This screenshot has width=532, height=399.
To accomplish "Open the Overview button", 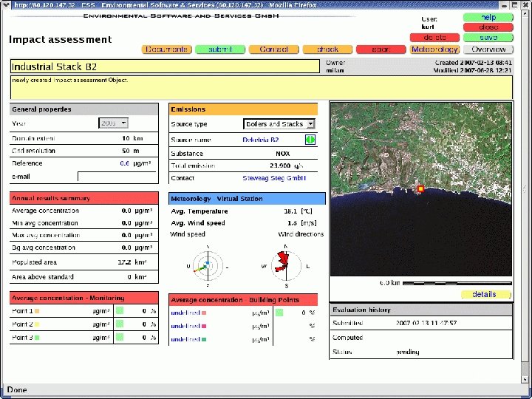I will [488, 50].
